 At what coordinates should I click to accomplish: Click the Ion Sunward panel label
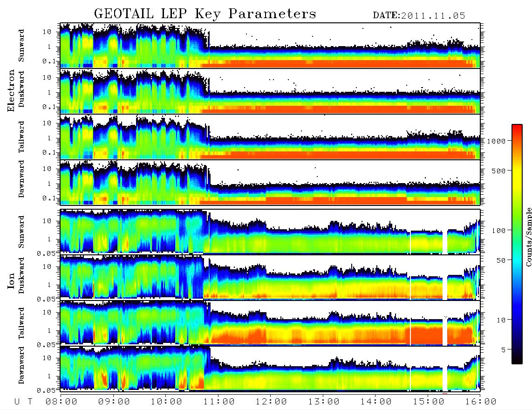(21, 232)
